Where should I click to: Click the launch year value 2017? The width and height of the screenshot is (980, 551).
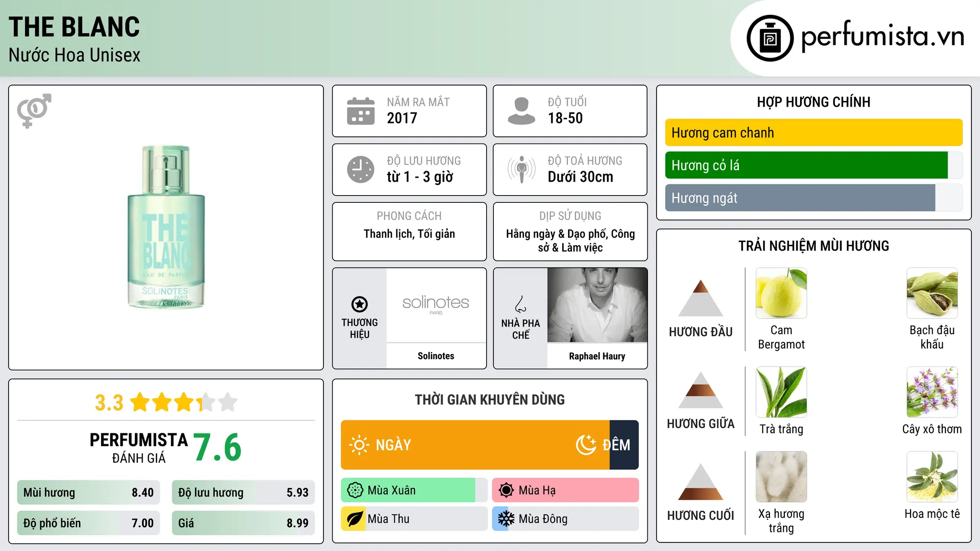click(402, 118)
